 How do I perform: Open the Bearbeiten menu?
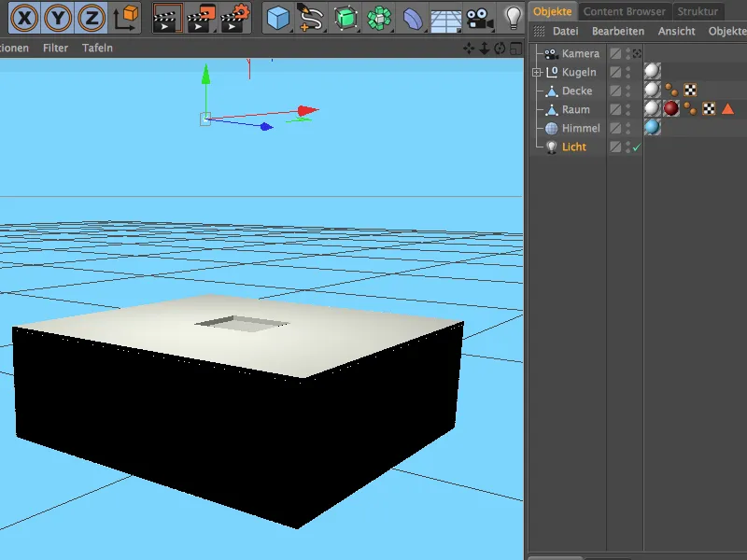[618, 31]
